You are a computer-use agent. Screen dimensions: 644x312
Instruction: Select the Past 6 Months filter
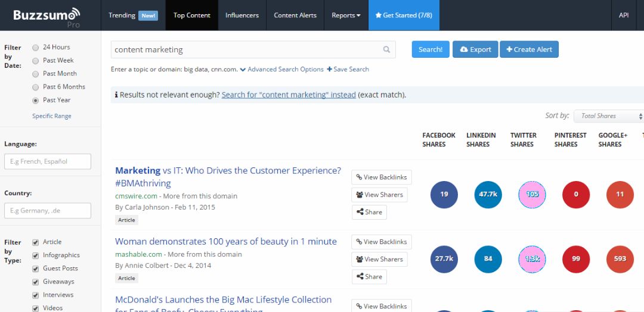pyautogui.click(x=36, y=87)
